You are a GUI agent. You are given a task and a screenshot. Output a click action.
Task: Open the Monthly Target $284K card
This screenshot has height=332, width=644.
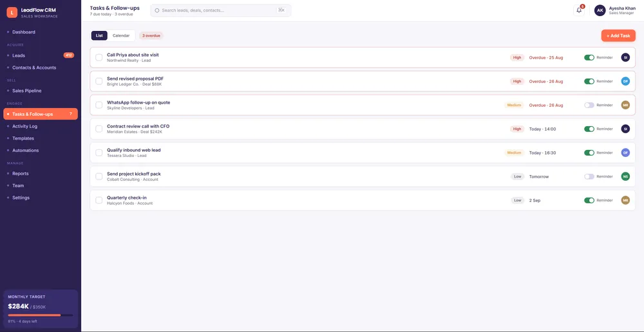[40, 309]
